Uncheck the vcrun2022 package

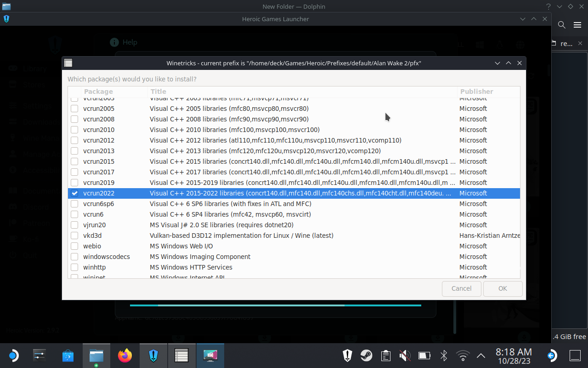[74, 193]
